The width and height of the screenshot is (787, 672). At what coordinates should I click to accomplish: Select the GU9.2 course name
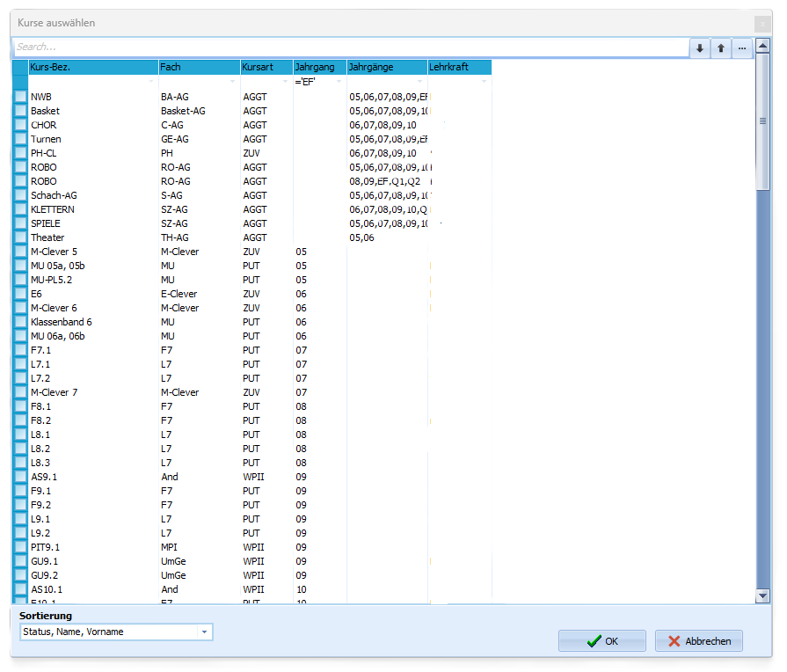(44, 575)
